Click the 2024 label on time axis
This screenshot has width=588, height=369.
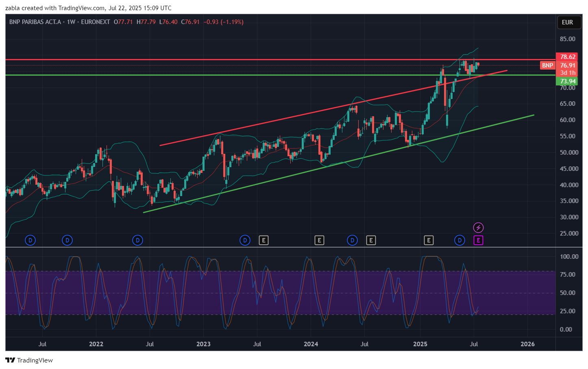tap(311, 344)
